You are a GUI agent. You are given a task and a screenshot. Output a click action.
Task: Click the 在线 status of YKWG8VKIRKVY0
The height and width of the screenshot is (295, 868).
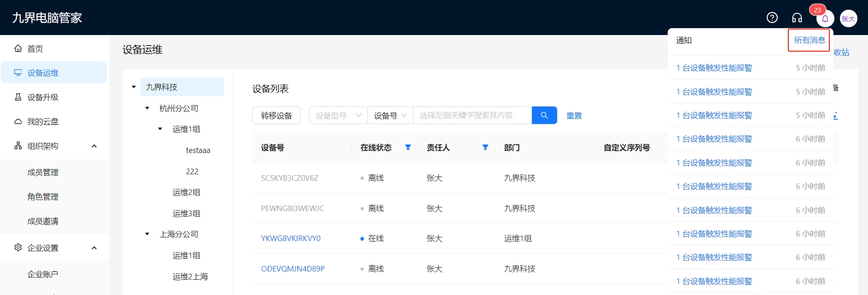pyautogui.click(x=372, y=238)
